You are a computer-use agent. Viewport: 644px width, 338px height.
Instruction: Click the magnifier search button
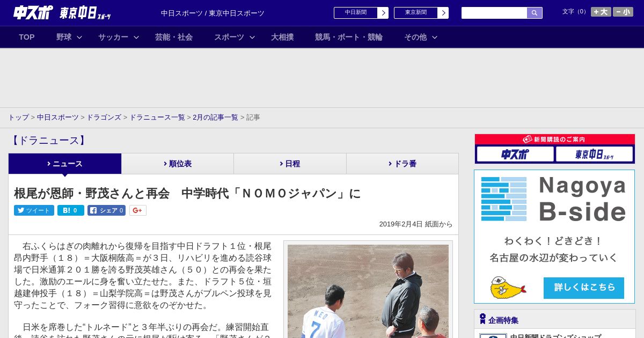click(x=535, y=13)
